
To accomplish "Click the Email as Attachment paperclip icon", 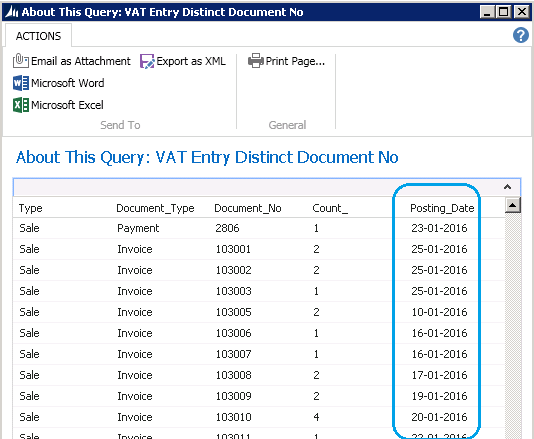I will coord(20,61).
